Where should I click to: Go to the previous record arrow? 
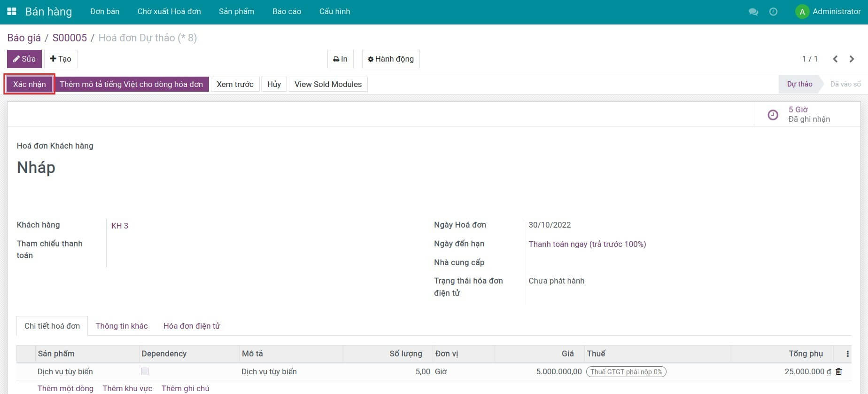click(x=835, y=59)
